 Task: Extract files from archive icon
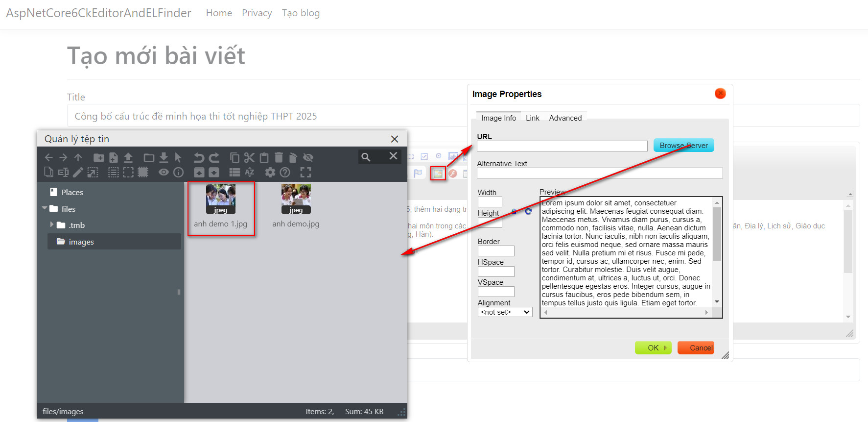click(x=199, y=172)
